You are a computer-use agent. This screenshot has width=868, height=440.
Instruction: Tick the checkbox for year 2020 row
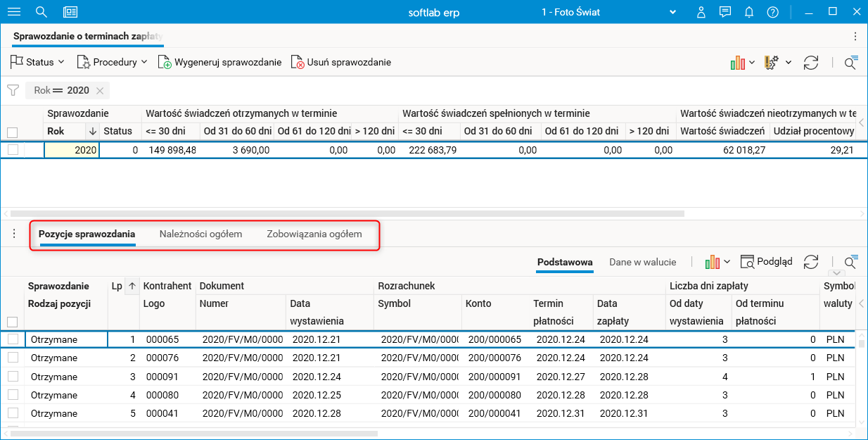[12, 150]
